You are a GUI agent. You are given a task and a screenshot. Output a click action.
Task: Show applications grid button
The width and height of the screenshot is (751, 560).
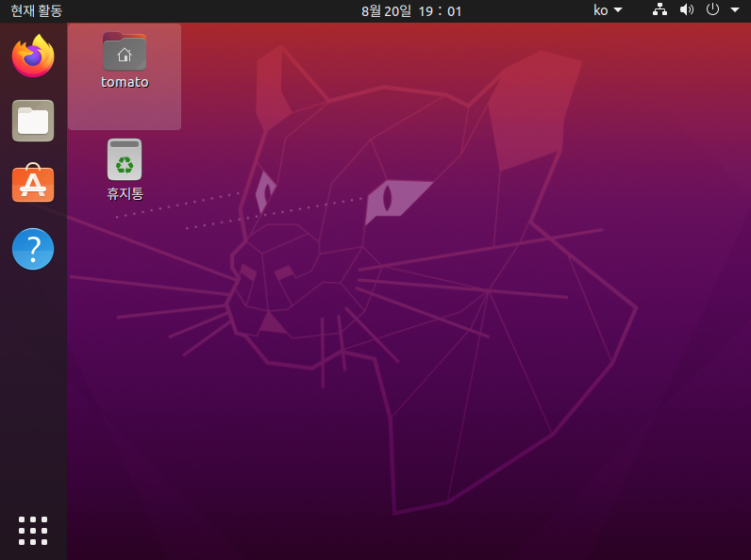(33, 531)
